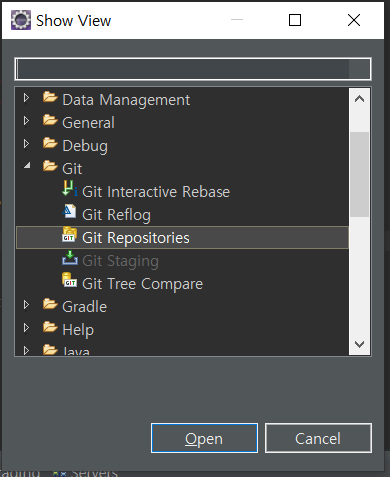Click the vertical scrollbar thumb
390x477 pixels.
pos(359,174)
